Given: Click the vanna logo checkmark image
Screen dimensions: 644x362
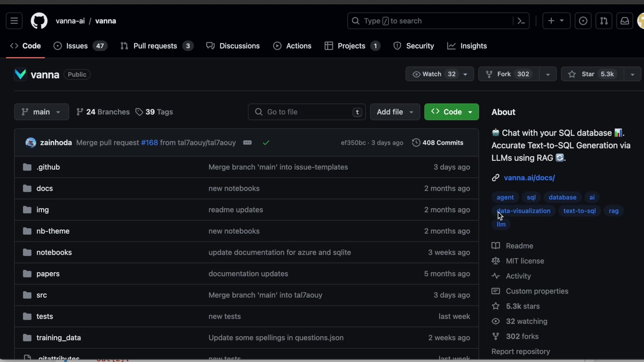Looking at the screenshot, I should [20, 74].
